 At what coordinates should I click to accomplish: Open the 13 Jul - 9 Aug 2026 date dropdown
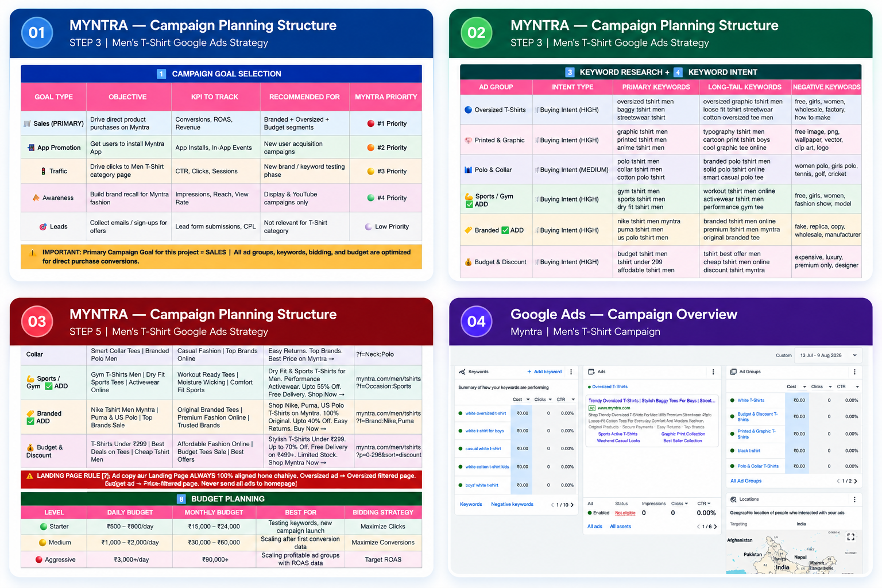828,355
